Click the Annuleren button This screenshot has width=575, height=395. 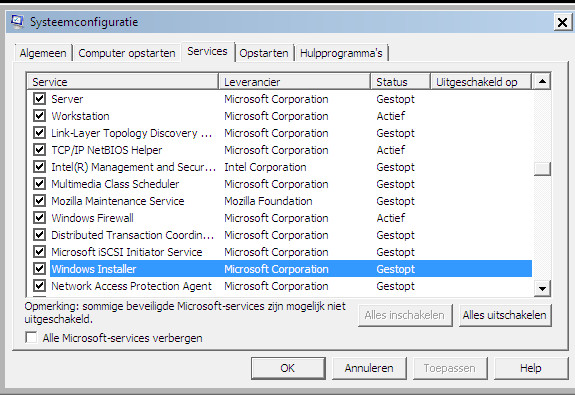tap(369, 368)
